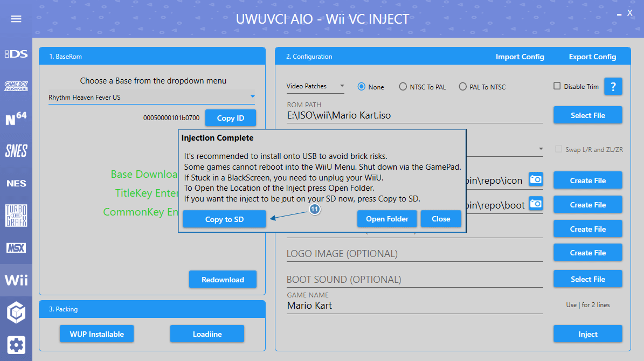Click the Inject button
Viewport: 644px width, 361px height.
(588, 334)
